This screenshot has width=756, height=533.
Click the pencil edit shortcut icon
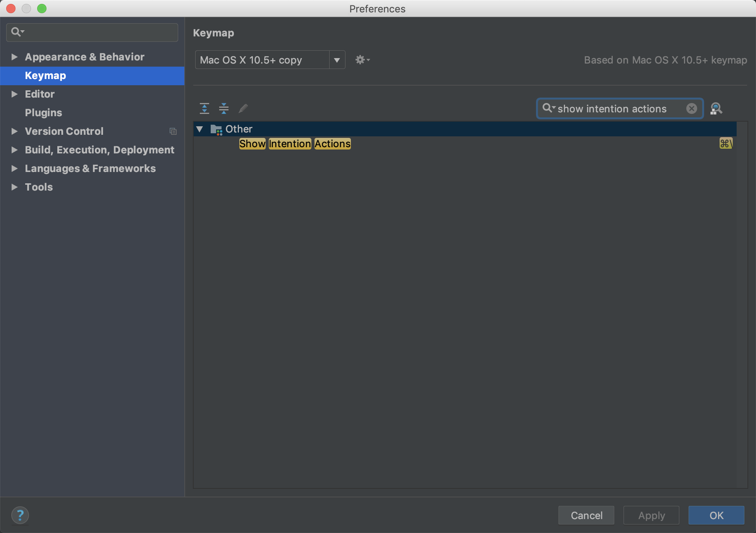243,108
